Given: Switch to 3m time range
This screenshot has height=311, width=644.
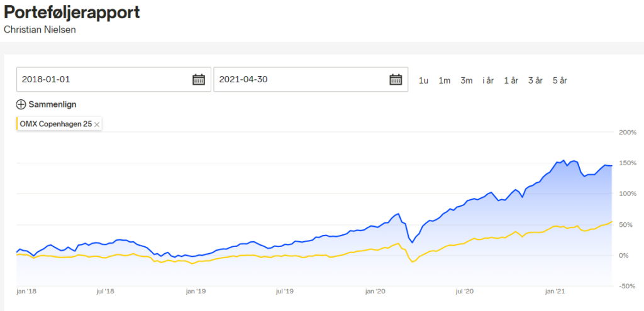Looking at the screenshot, I should [467, 80].
